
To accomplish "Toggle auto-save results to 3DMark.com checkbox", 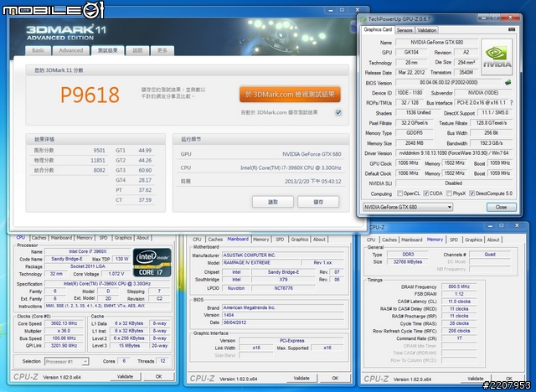I will pyautogui.click(x=338, y=112).
